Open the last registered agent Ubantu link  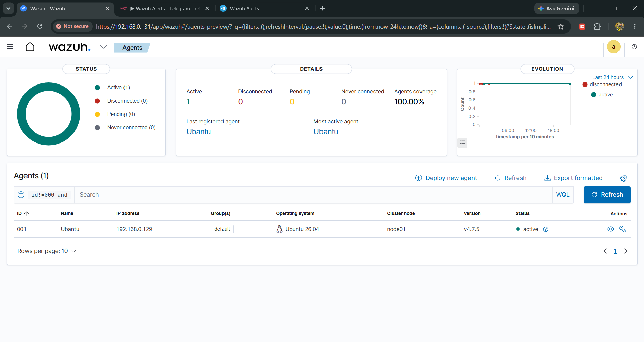pyautogui.click(x=199, y=132)
